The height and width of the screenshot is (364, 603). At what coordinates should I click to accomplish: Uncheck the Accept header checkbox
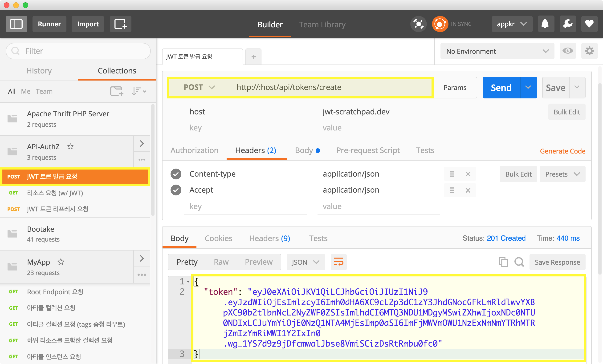[176, 190]
